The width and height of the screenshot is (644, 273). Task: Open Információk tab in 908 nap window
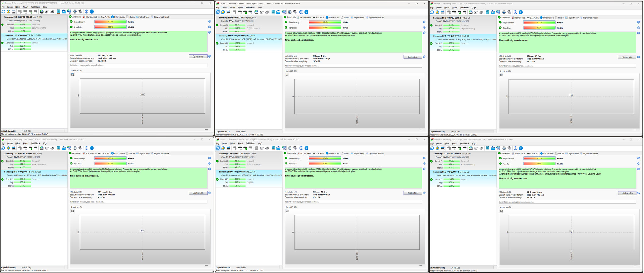tap(332, 17)
